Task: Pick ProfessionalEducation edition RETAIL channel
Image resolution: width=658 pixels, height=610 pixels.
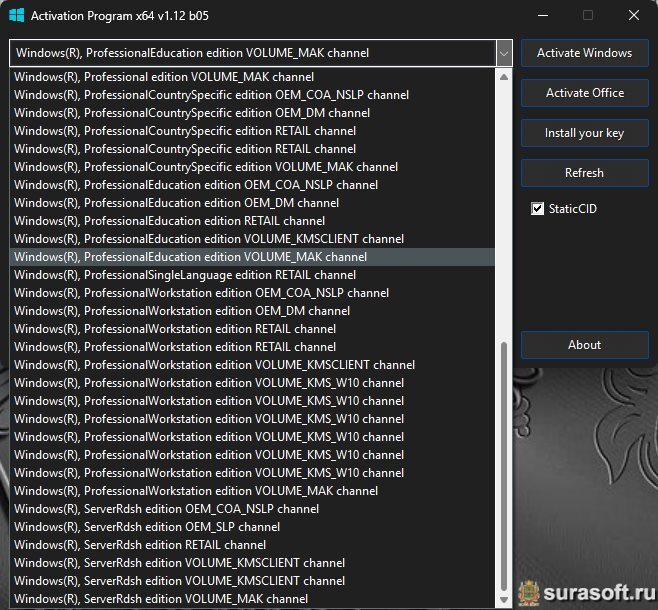Action: pos(252,221)
